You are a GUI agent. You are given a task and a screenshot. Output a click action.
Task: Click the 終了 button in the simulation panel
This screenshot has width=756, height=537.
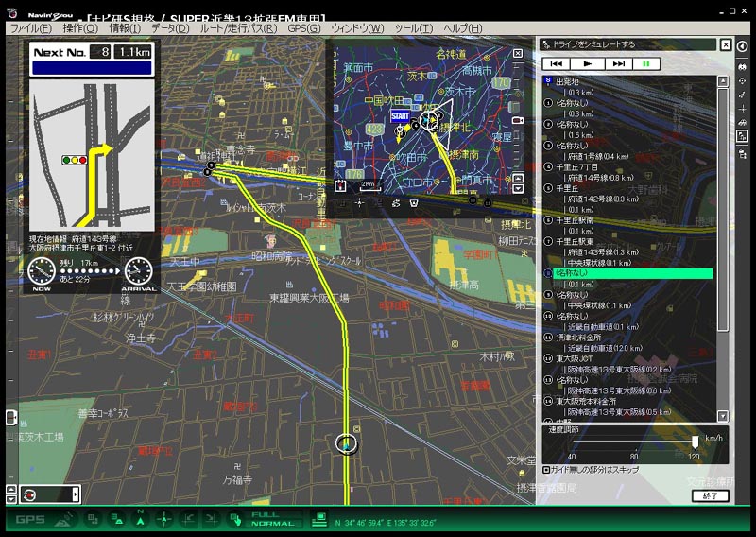711,495
